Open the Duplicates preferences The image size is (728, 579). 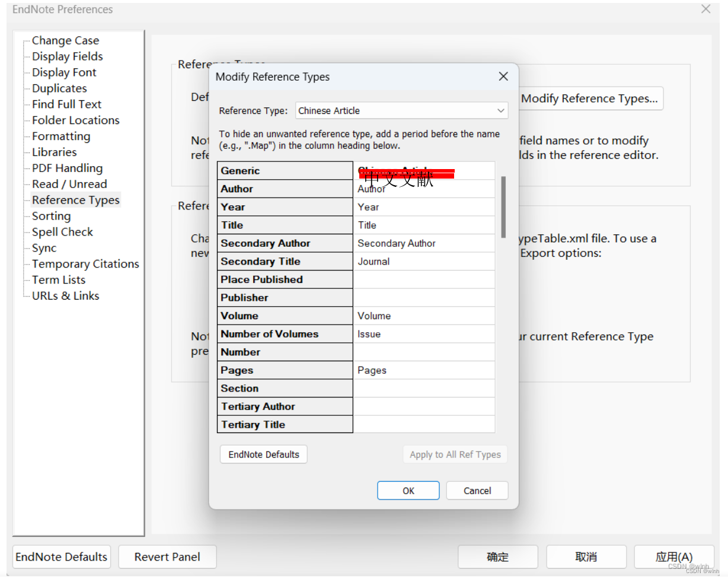[x=59, y=88]
